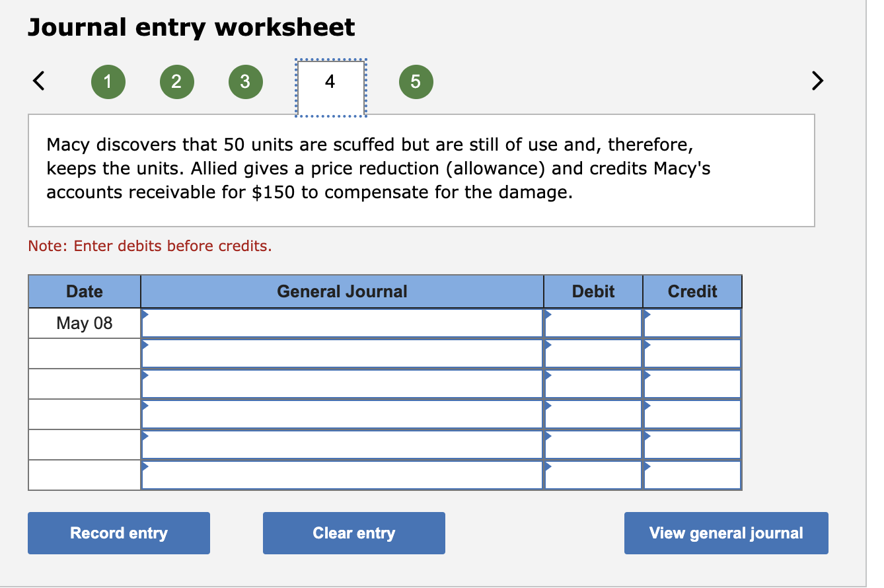This screenshot has height=588, width=884.
Task: Open the last row General Journal account dropdown
Action: coord(342,475)
